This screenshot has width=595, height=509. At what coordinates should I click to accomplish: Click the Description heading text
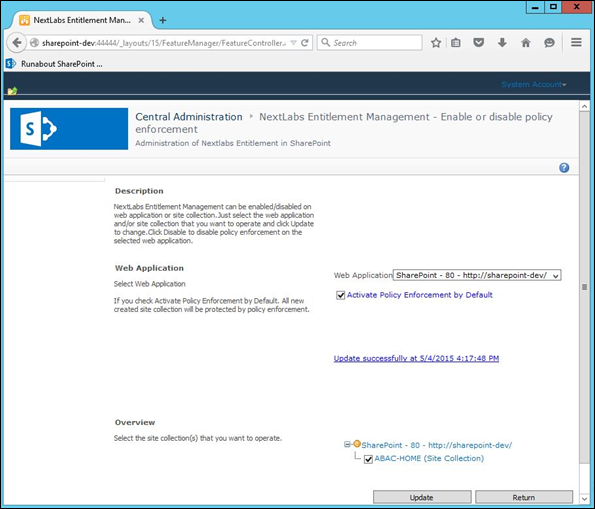[x=139, y=191]
